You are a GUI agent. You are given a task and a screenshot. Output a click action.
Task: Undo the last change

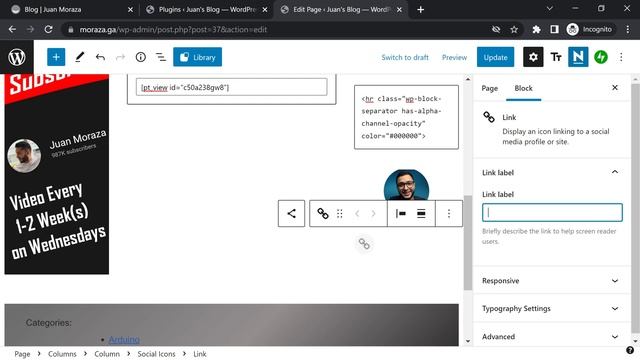(x=100, y=57)
